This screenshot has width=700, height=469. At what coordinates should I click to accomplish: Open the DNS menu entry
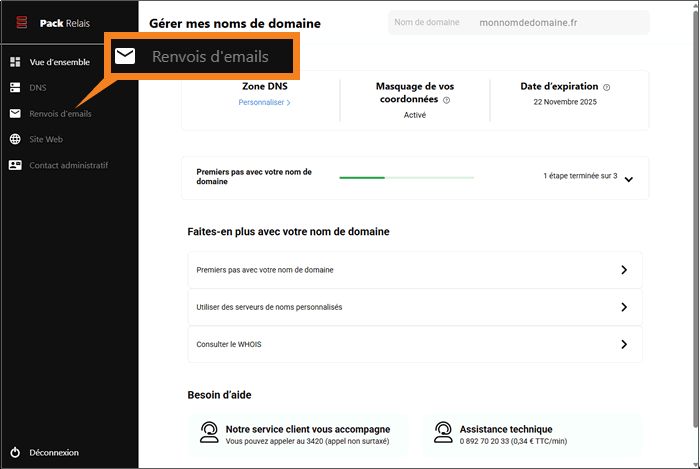click(x=38, y=87)
